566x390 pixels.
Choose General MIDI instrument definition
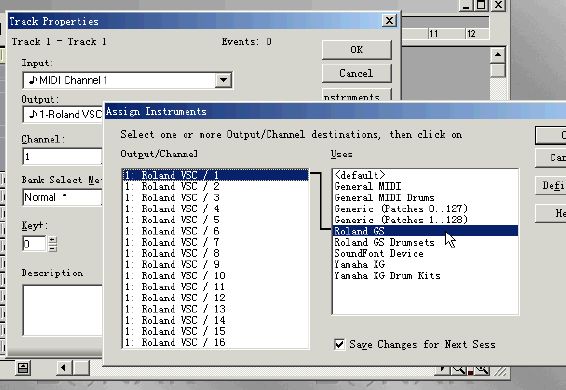click(425, 186)
